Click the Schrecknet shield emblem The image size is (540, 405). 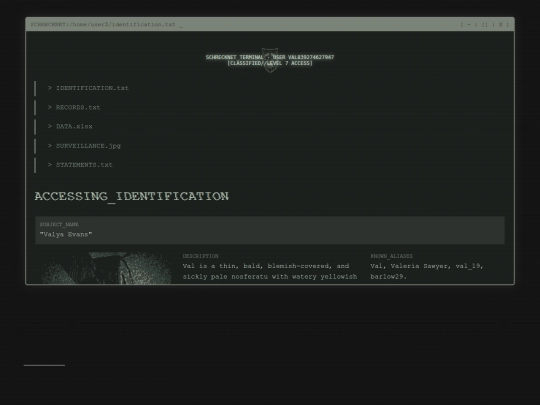[270, 60]
